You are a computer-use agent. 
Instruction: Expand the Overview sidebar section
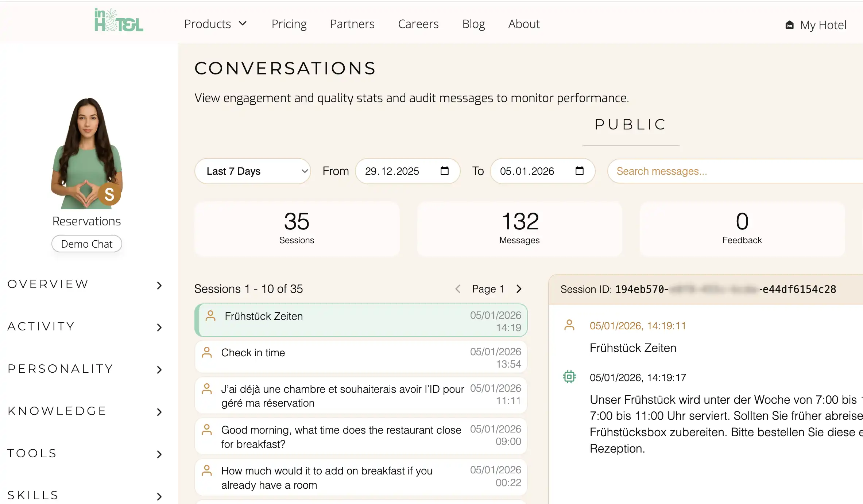[x=85, y=284]
